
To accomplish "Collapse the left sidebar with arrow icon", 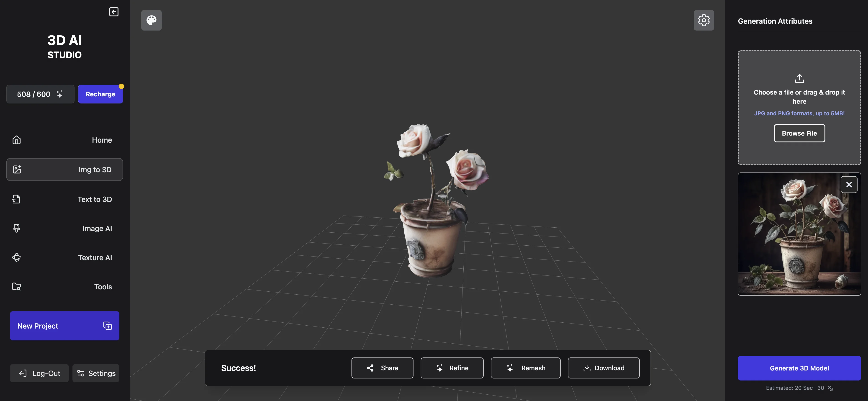I will pyautogui.click(x=114, y=12).
